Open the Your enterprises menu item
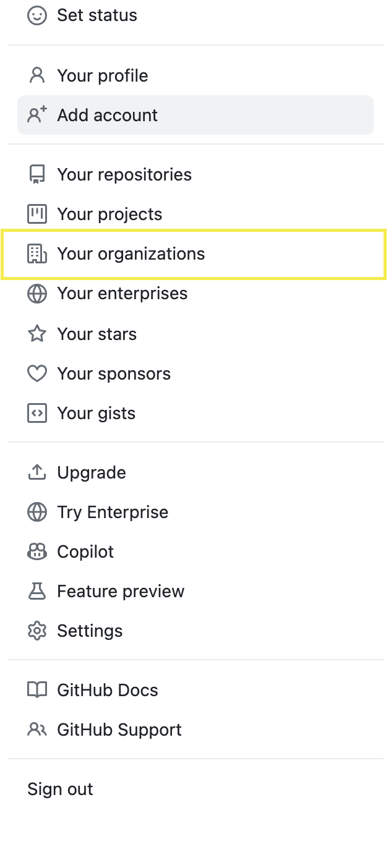 pos(195,293)
